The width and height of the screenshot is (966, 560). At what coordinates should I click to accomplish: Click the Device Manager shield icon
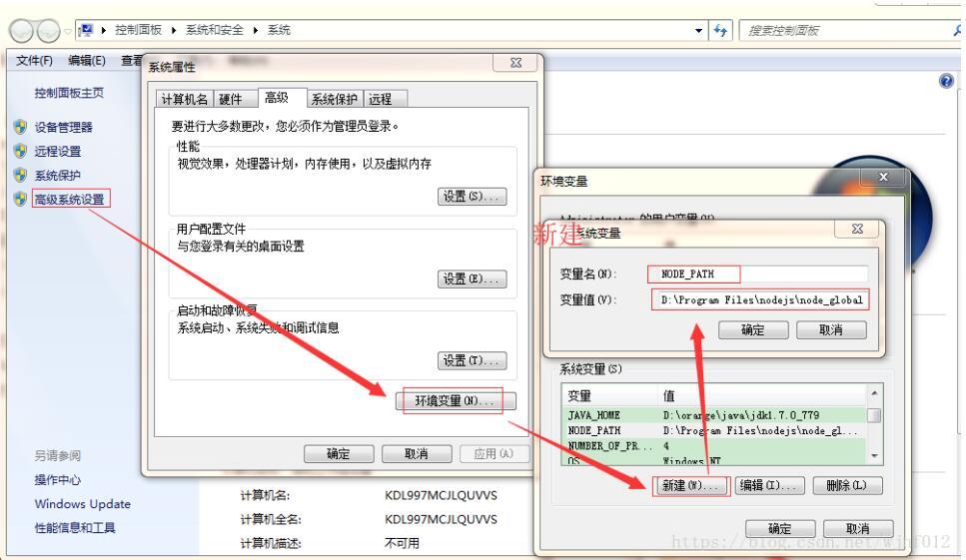pyautogui.click(x=20, y=128)
